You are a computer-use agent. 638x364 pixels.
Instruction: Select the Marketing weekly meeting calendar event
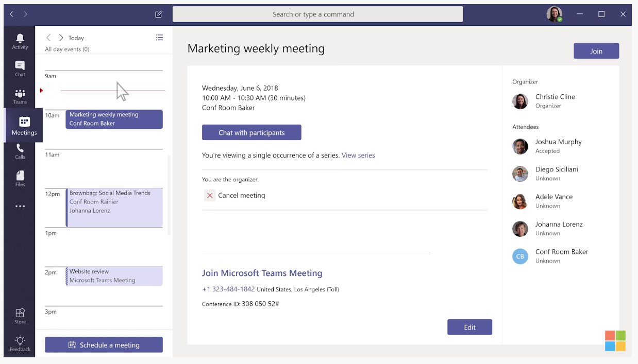[114, 119]
